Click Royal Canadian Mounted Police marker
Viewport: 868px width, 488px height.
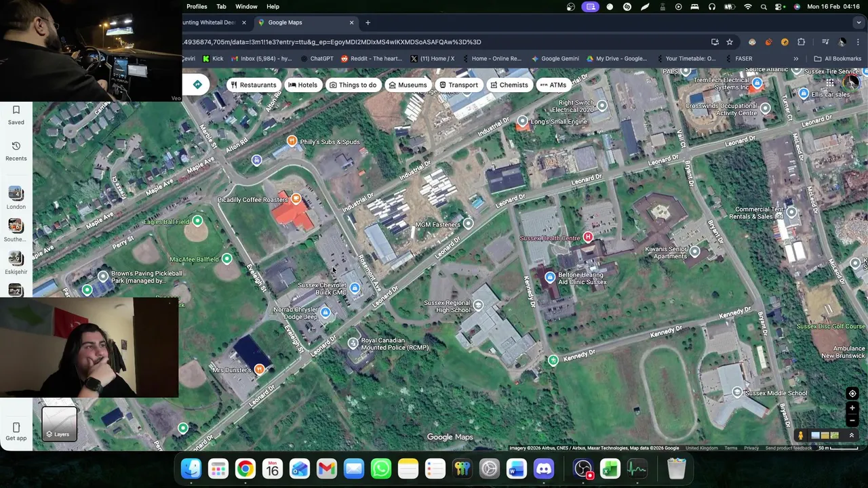pos(353,343)
